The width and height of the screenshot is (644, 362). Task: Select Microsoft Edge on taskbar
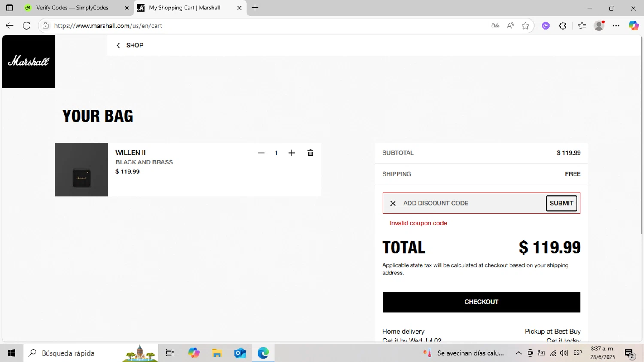[263, 353]
